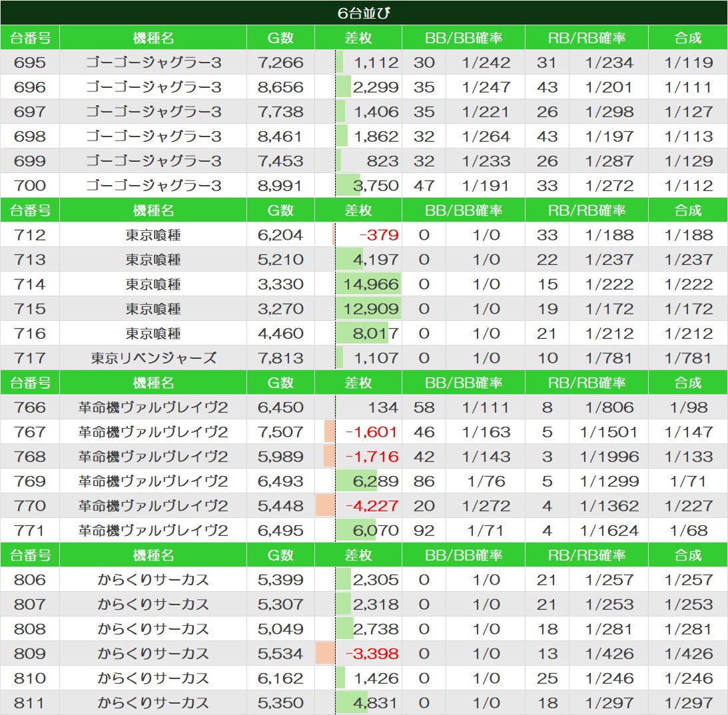Click negative 差枚 value -379
This screenshot has height=715, width=728.
pyautogui.click(x=379, y=234)
